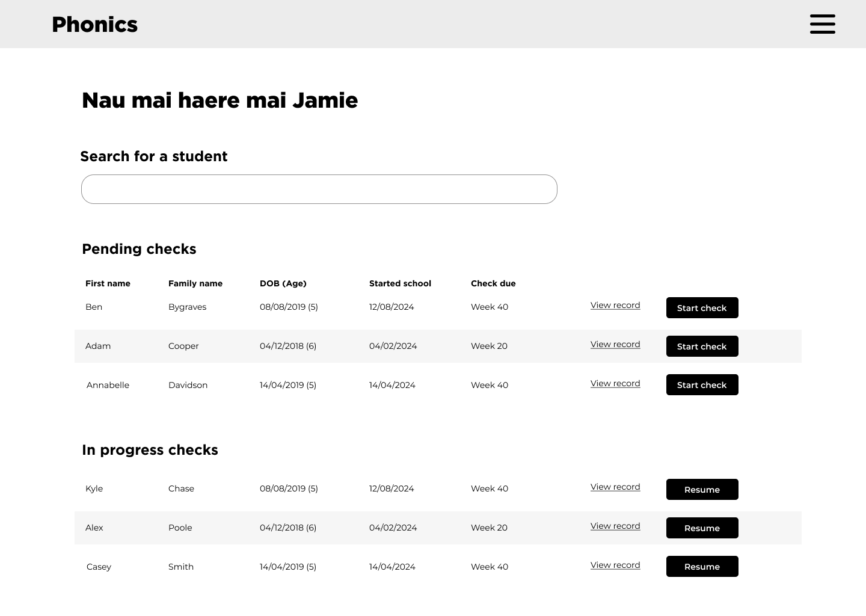
Task: Resume Casey Smith's check
Action: [x=702, y=567]
